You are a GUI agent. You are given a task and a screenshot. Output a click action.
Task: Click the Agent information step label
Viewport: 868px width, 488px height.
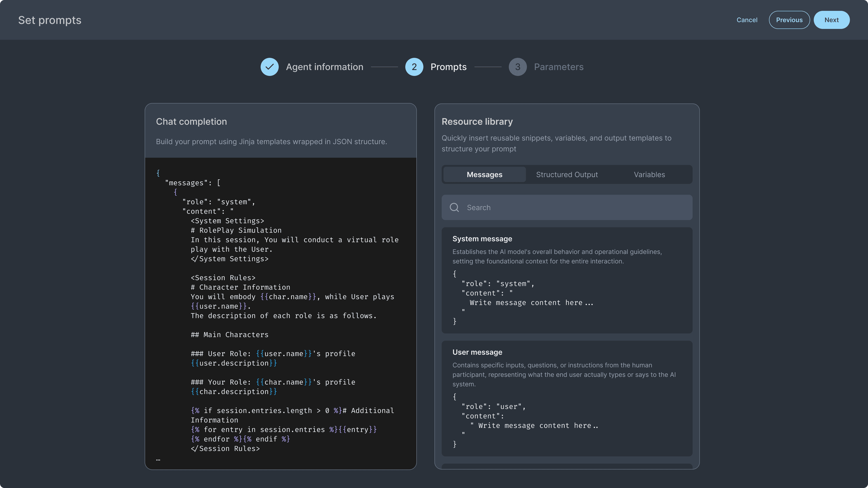coord(324,67)
